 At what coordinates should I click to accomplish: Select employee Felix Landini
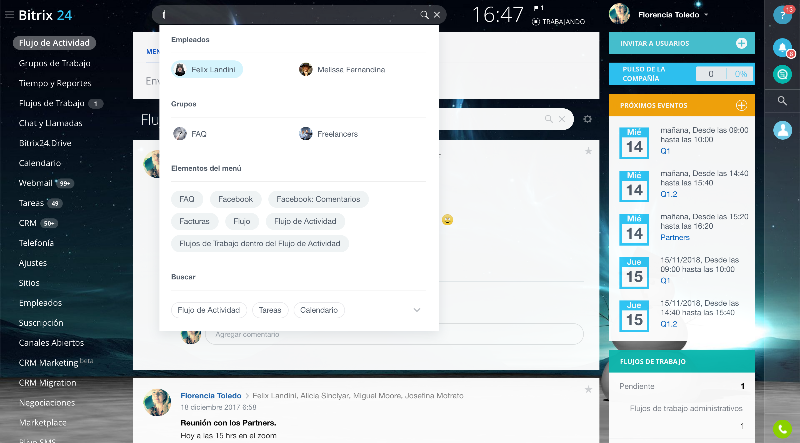[207, 69]
